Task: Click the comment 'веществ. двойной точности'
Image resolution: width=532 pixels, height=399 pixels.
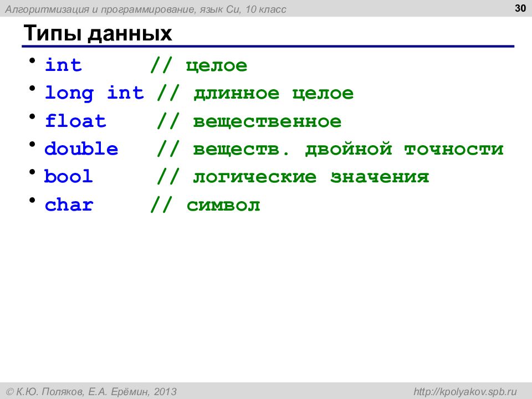Action: click(348, 149)
